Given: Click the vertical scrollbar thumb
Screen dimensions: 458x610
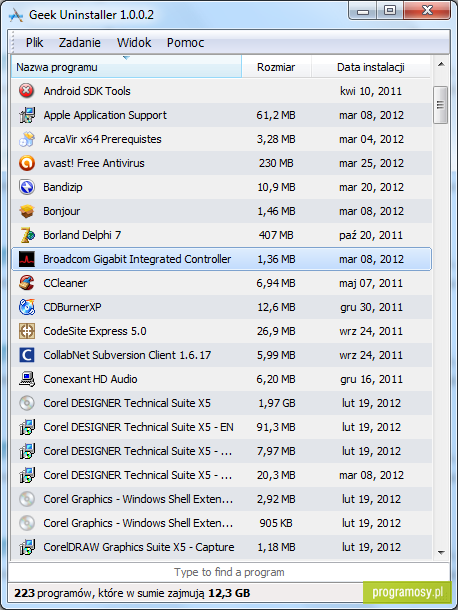Looking at the screenshot, I should coord(440,105).
